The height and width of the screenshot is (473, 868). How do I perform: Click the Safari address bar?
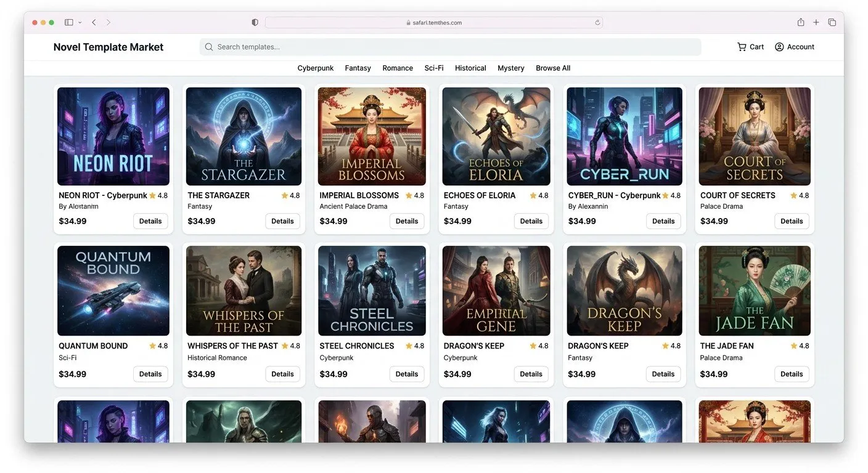coord(434,23)
